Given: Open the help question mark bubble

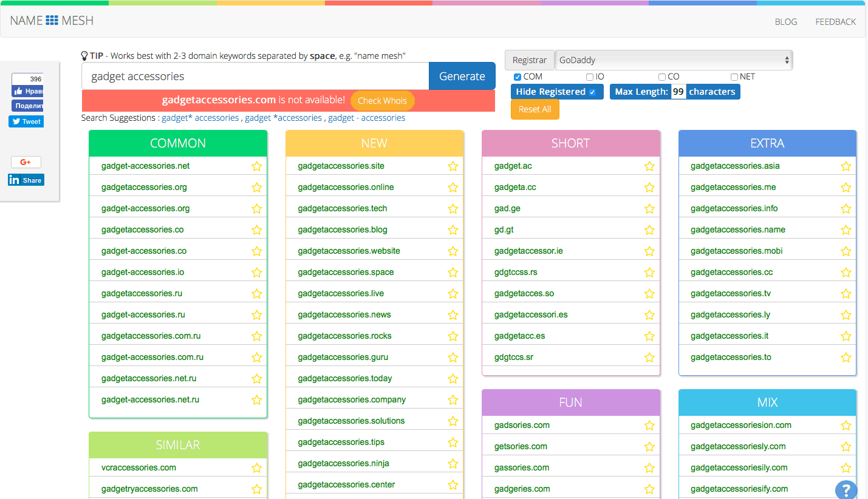Looking at the screenshot, I should [x=846, y=490].
